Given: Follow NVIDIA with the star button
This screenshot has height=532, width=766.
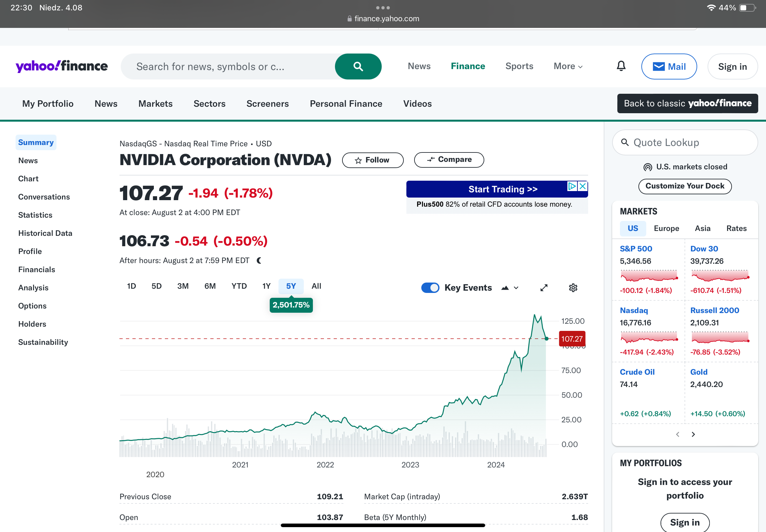Looking at the screenshot, I should pos(373,160).
